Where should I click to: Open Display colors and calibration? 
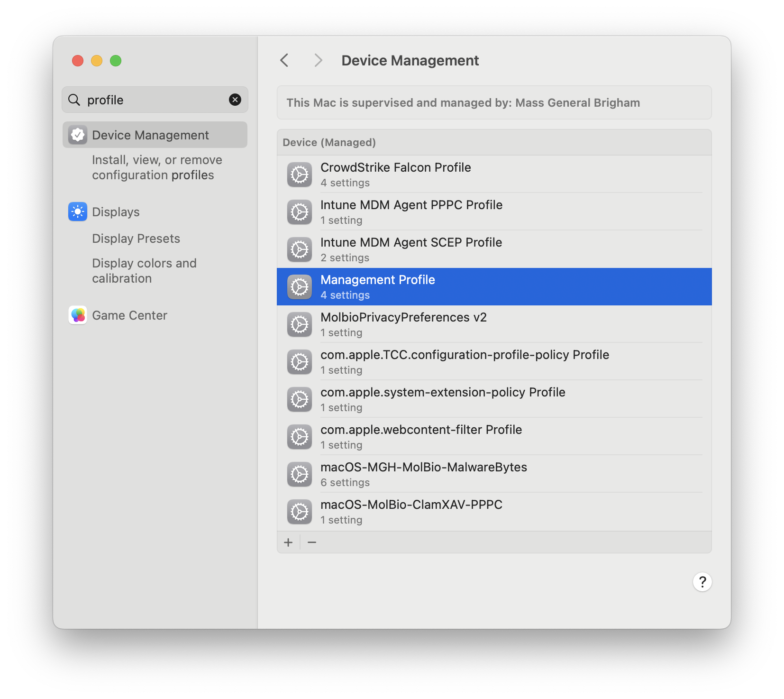(x=144, y=270)
